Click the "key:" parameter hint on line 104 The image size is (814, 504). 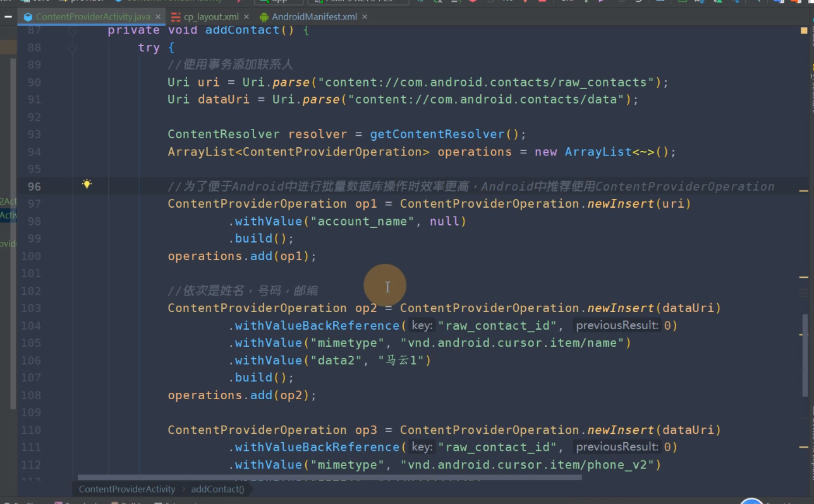tap(422, 325)
